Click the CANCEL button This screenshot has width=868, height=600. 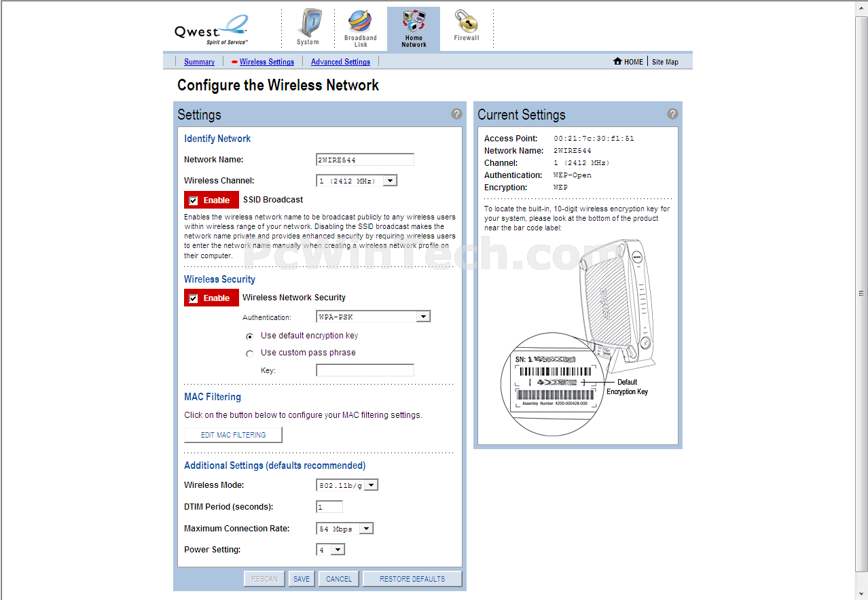click(339, 579)
